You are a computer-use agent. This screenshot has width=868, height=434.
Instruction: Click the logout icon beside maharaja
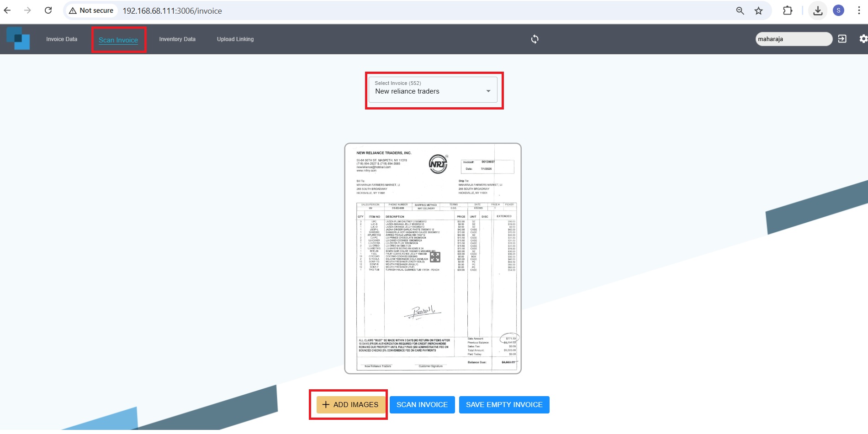[842, 39]
